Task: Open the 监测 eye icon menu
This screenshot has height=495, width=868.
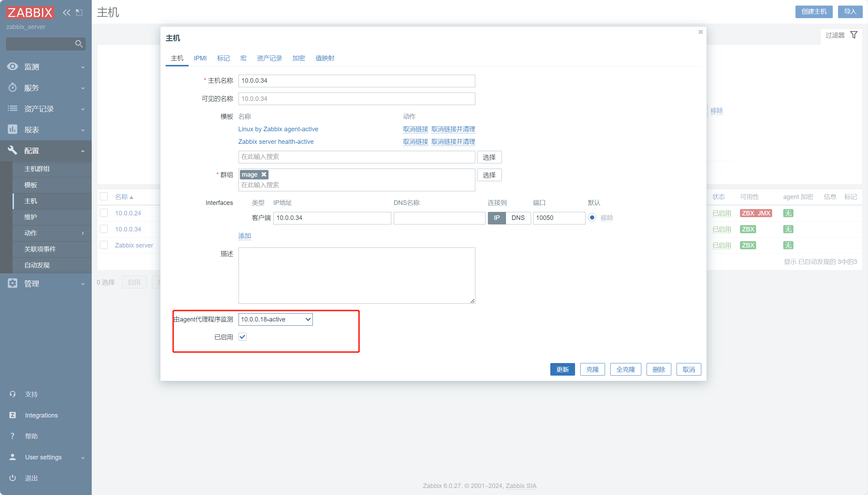Action: 13,66
